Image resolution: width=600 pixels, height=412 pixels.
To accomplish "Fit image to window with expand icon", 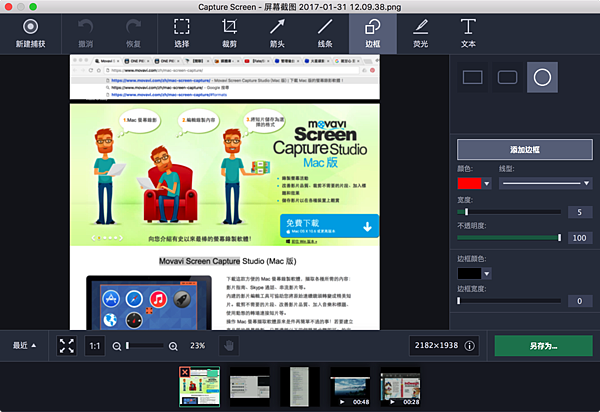I will (x=67, y=346).
